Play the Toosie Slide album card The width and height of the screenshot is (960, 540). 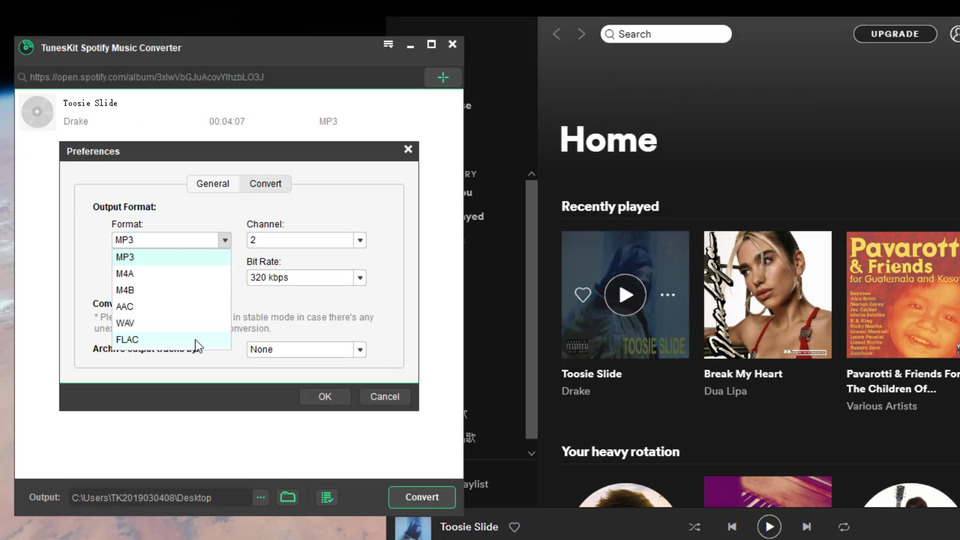(625, 294)
